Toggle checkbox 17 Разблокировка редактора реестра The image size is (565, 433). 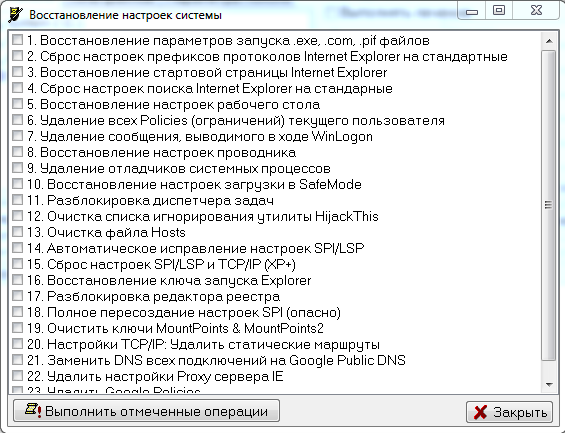(17, 295)
